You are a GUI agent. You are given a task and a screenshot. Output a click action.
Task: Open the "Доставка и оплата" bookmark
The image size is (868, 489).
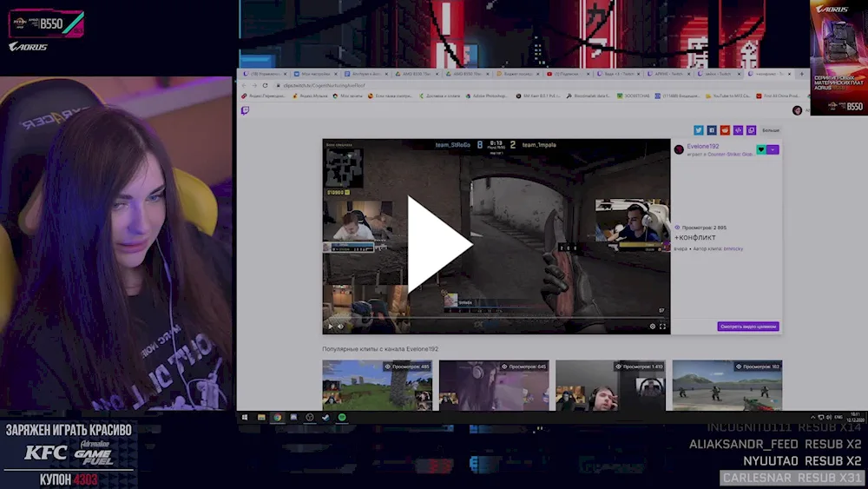439,96
